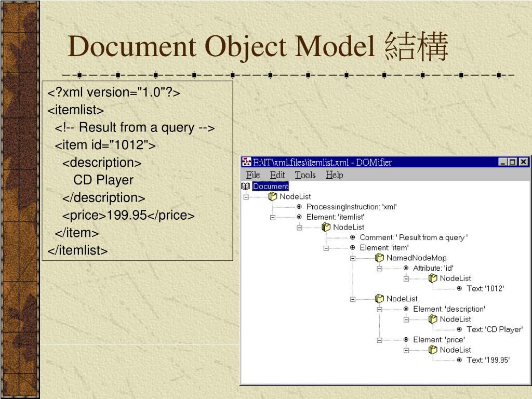Screen dimensions: 532x399
Task: Click the '</description>' closing tag line
Action: (x=103, y=198)
